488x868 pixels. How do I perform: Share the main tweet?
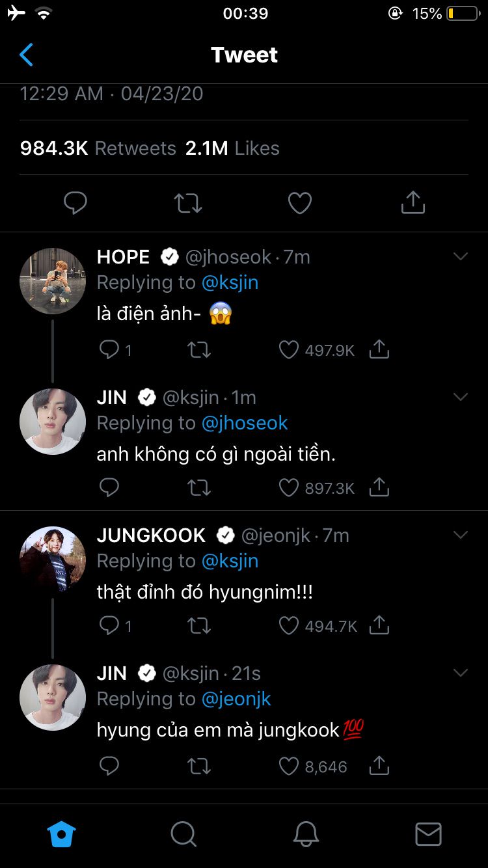[413, 203]
